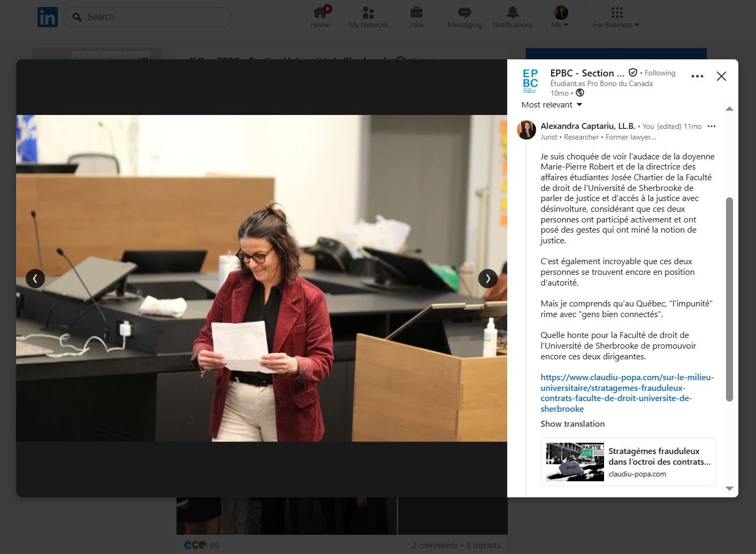Change Most relevant comment sorting

(x=552, y=105)
